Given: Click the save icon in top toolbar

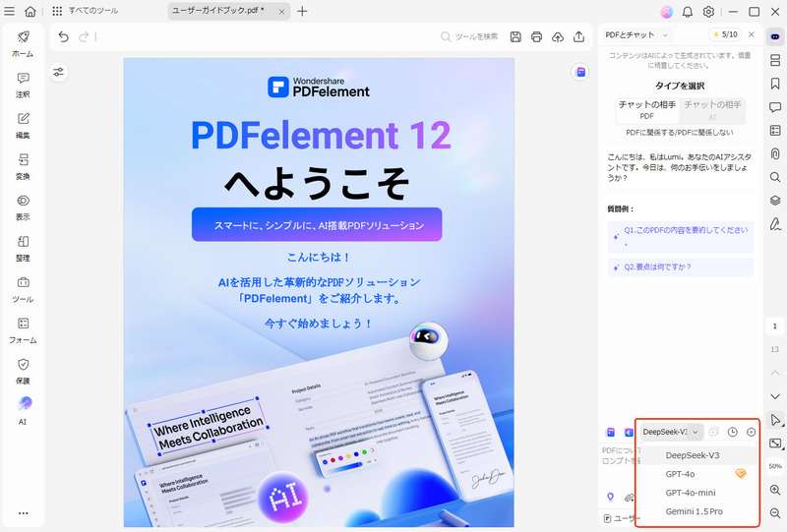Looking at the screenshot, I should coord(515,37).
